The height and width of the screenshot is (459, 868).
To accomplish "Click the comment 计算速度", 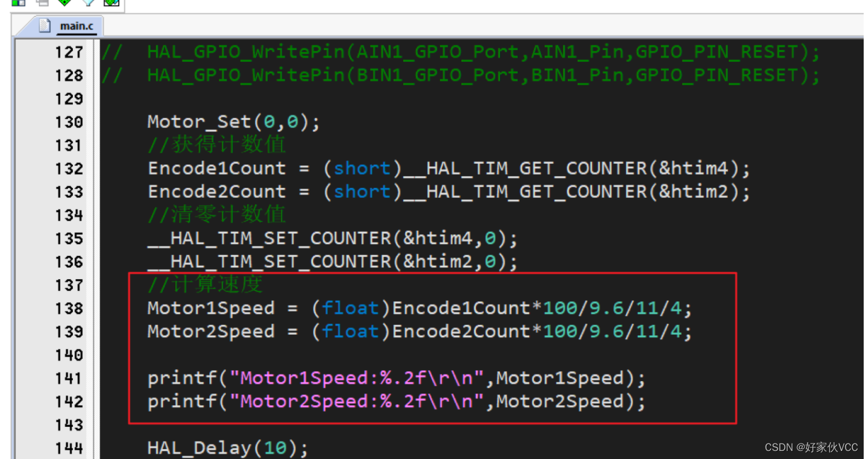I will click(205, 285).
